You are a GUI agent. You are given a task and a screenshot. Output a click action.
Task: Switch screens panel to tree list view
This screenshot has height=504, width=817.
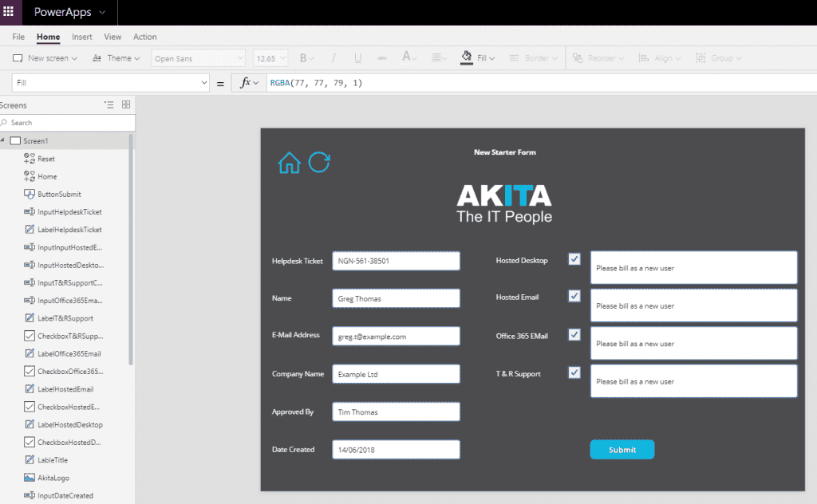(109, 104)
